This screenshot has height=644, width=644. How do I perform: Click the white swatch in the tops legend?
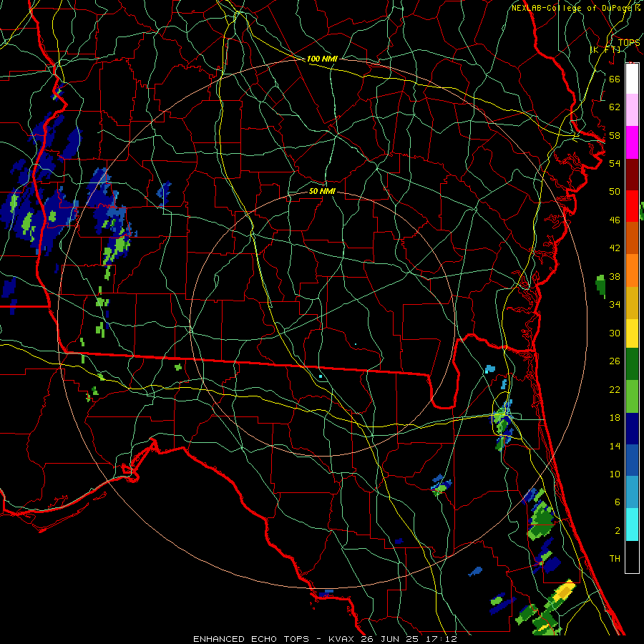[x=632, y=79]
